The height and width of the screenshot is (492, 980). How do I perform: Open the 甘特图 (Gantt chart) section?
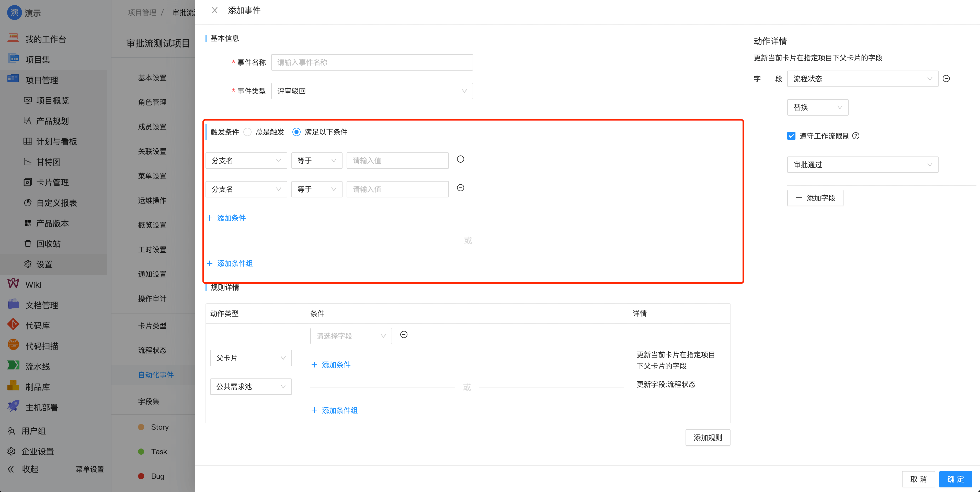click(49, 162)
